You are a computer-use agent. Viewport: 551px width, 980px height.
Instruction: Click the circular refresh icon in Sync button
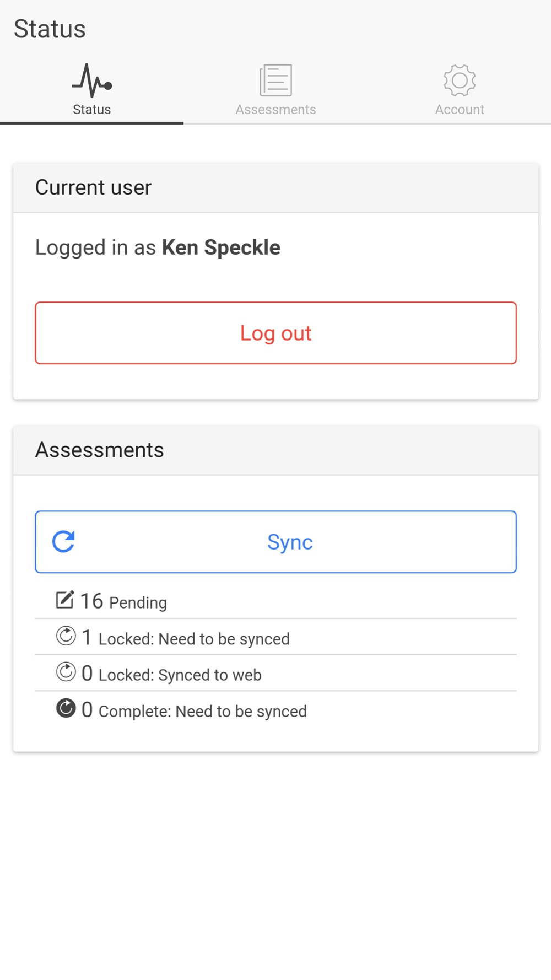(63, 542)
